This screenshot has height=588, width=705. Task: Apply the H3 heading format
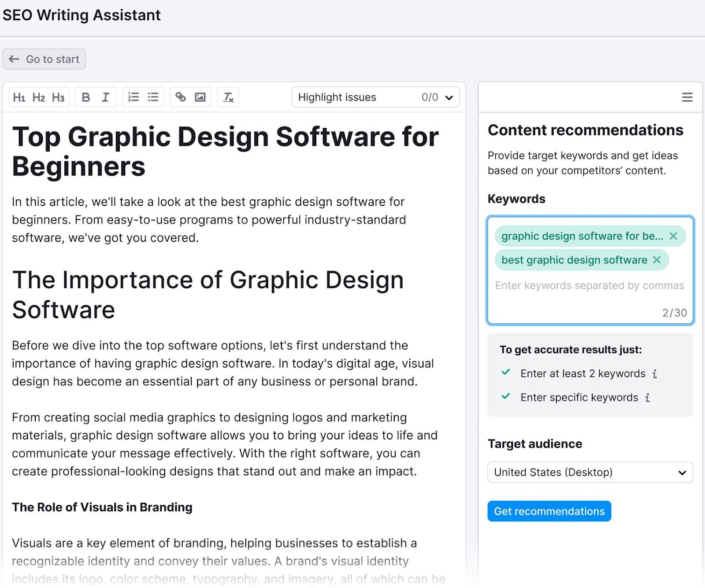(58, 97)
